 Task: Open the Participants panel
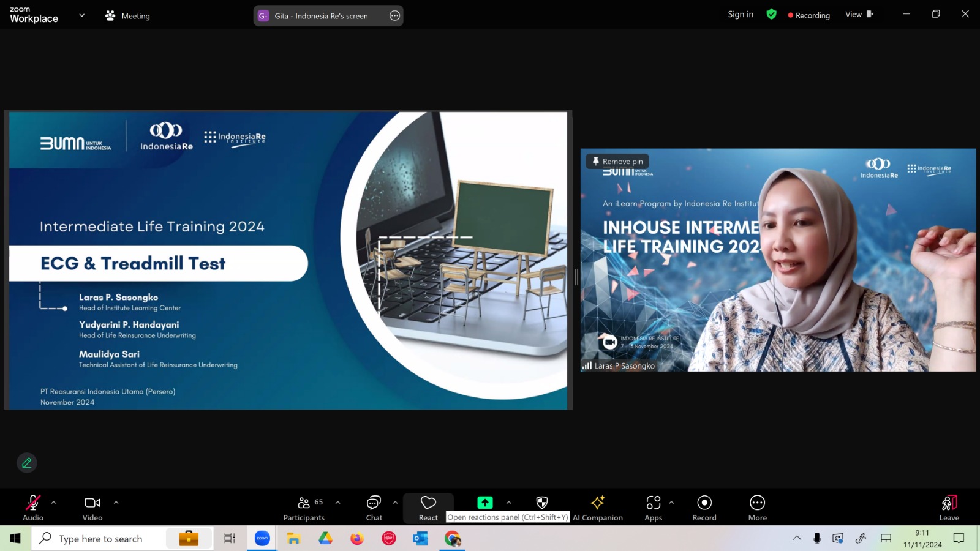pos(304,508)
